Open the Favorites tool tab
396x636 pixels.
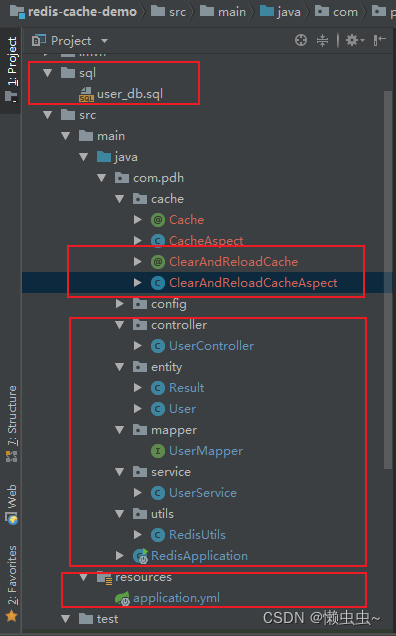pos(11,583)
